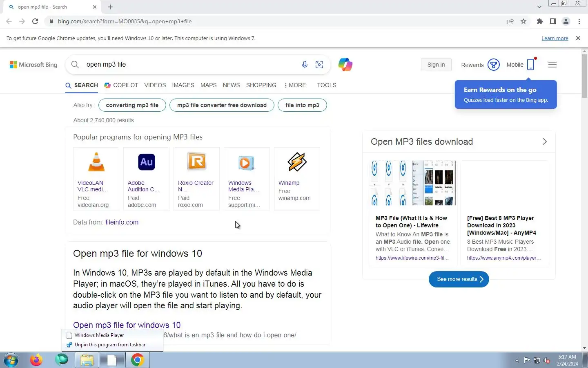
Task: Toggle the Chrome side panel icon
Action: pos(553,21)
